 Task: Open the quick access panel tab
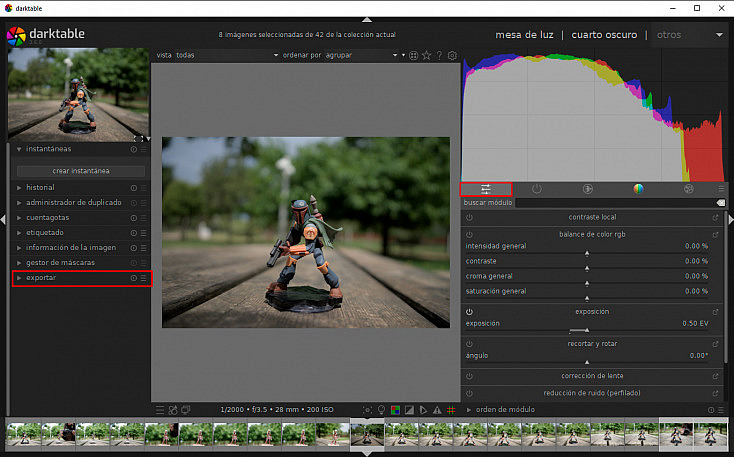(x=486, y=189)
